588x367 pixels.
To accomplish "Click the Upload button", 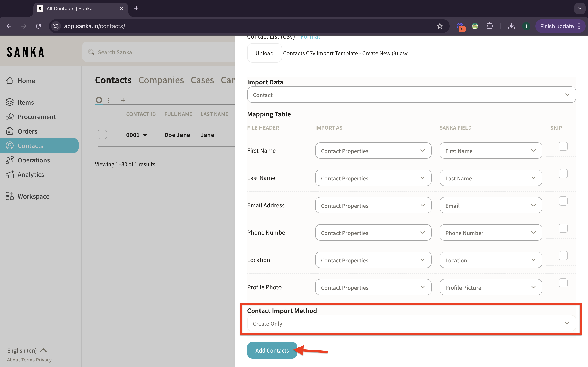I will 264,53.
